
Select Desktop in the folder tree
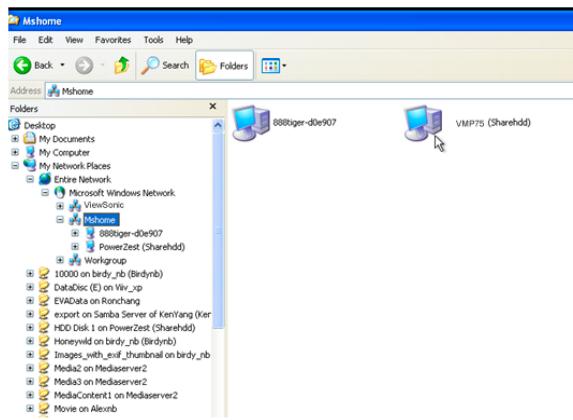39,125
